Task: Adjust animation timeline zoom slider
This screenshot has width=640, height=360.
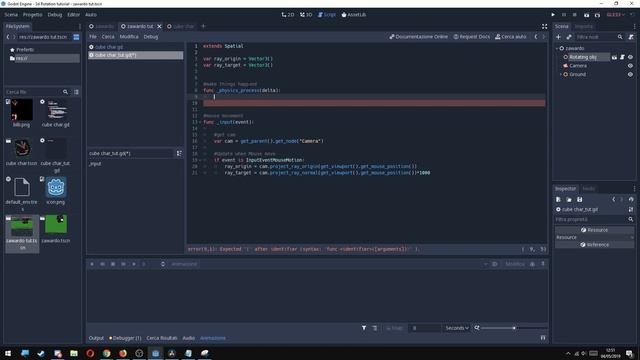Action: coord(514,328)
